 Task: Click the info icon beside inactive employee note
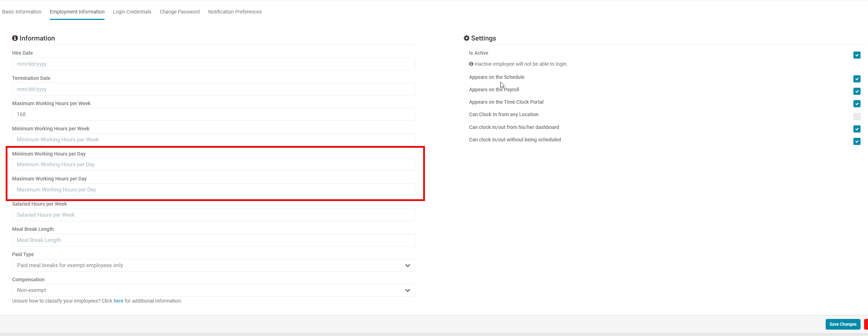coord(471,64)
